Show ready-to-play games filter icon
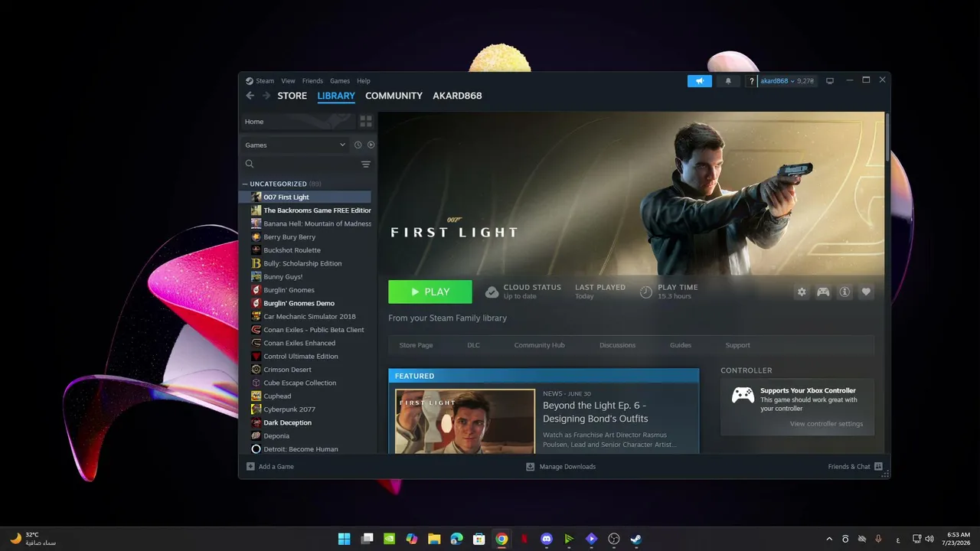Image resolution: width=980 pixels, height=551 pixels. [371, 145]
